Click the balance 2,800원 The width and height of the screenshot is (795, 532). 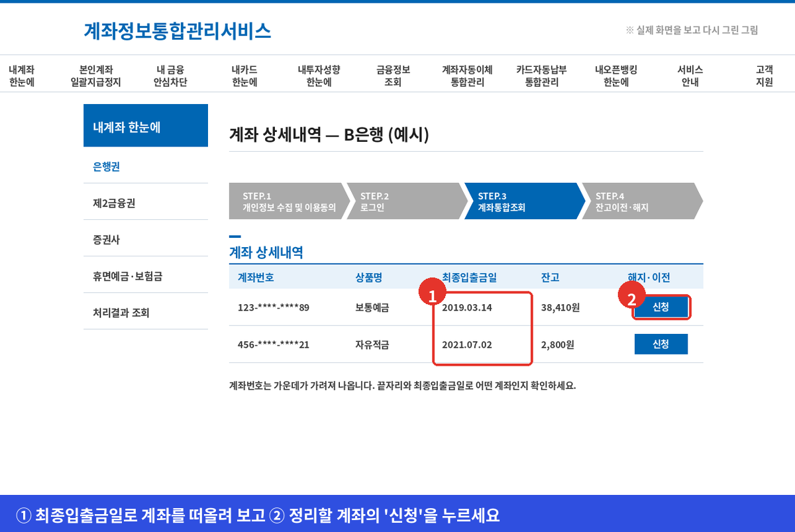tap(557, 345)
